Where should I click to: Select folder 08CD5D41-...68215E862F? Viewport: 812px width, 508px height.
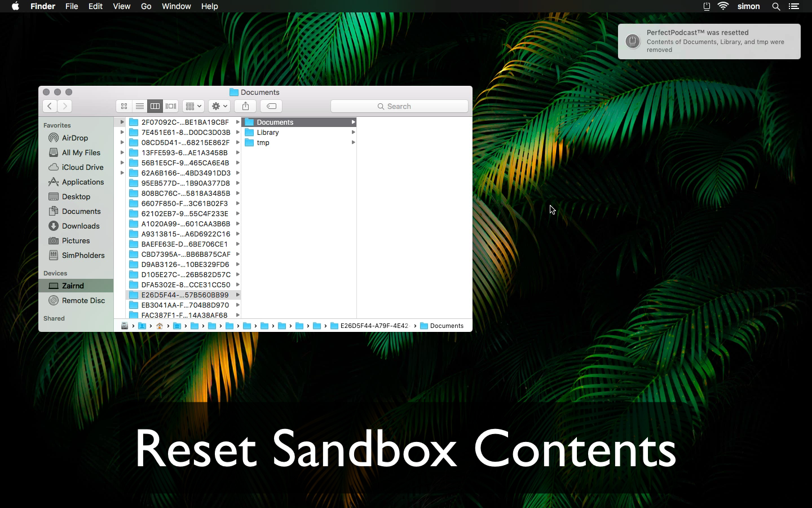(x=183, y=142)
